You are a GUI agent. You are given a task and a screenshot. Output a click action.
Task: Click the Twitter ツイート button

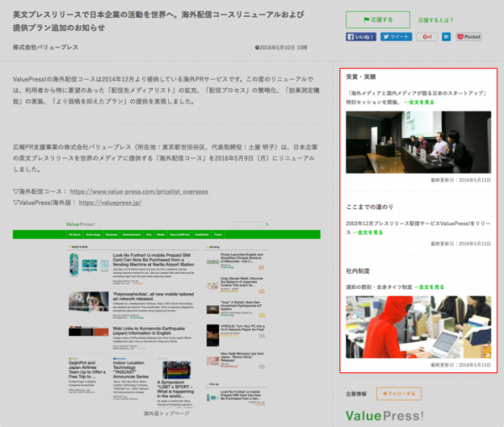coord(396,37)
